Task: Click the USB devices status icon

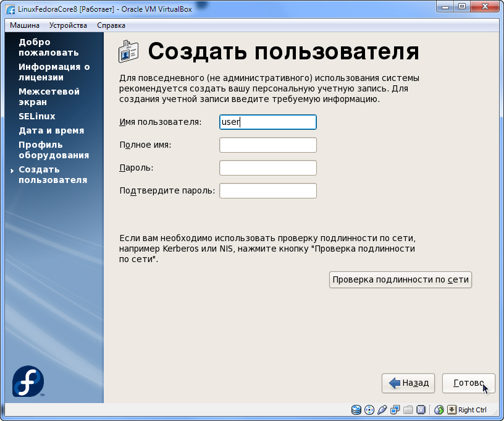Action: [x=382, y=410]
